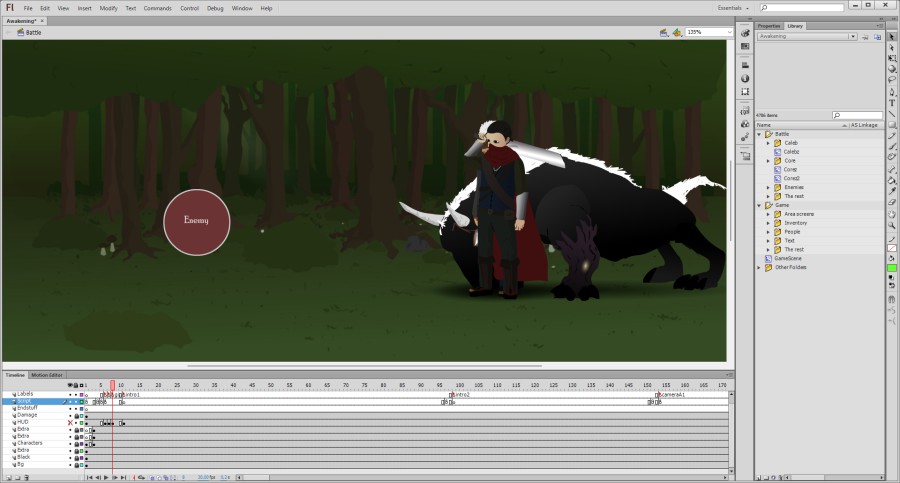Toggle visibility of the HUD layer
Screen dimensions: 900x483
point(70,423)
